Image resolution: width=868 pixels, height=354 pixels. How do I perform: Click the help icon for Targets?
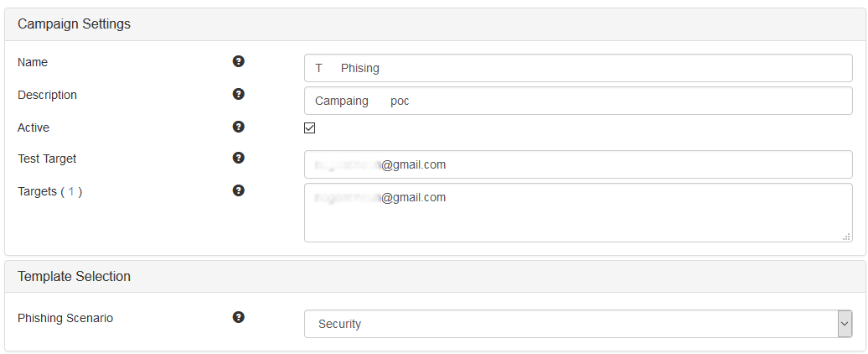coord(239,190)
